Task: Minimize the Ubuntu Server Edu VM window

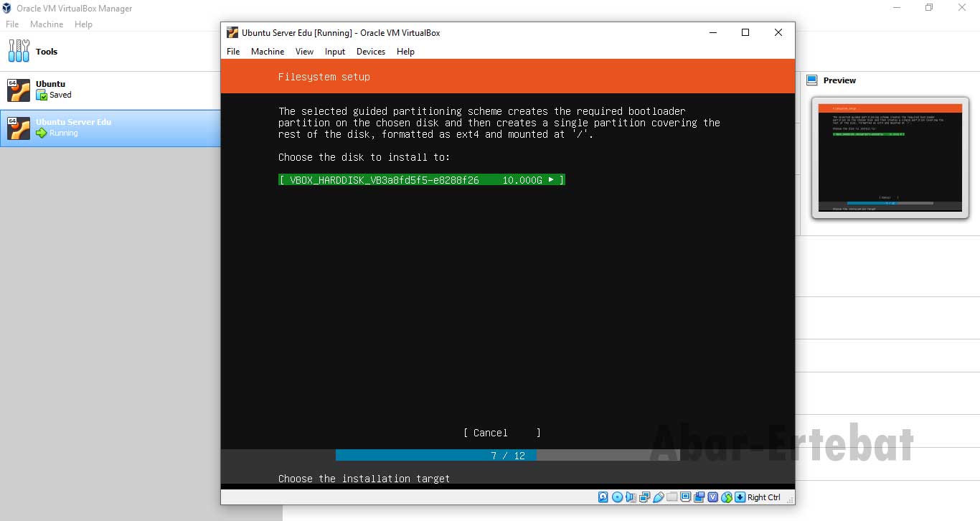Action: pos(712,32)
